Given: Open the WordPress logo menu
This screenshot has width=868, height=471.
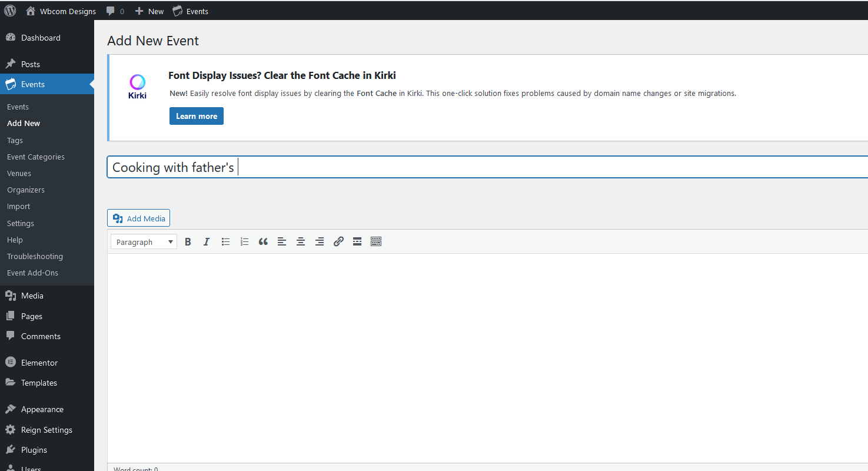Looking at the screenshot, I should (10, 11).
